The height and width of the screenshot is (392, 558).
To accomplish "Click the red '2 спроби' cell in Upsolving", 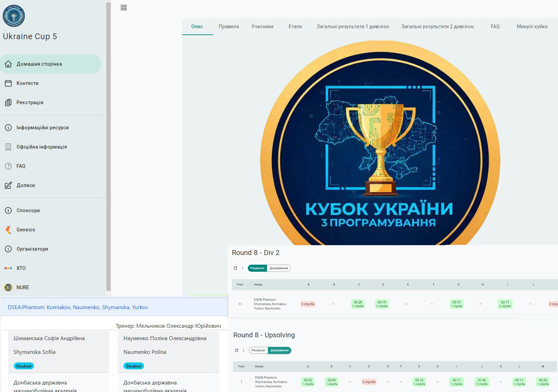I will click(369, 382).
